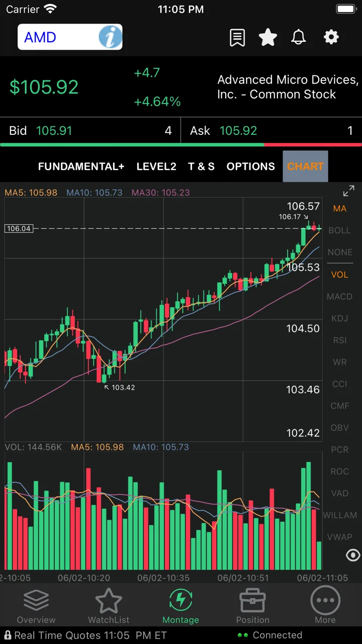Turn off overlays with NONE
This screenshot has width=362, height=644.
click(x=340, y=253)
